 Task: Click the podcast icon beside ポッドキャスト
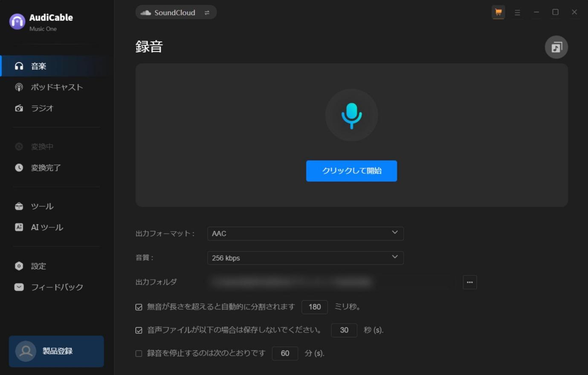pyautogui.click(x=19, y=87)
